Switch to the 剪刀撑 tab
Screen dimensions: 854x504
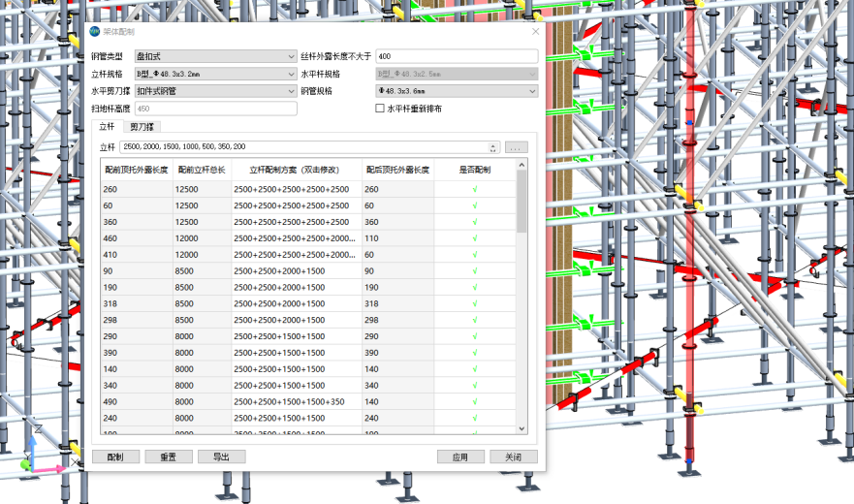coord(143,127)
